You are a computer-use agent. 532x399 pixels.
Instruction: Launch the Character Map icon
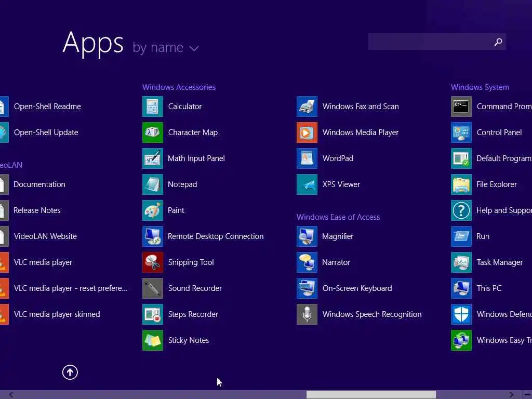153,132
